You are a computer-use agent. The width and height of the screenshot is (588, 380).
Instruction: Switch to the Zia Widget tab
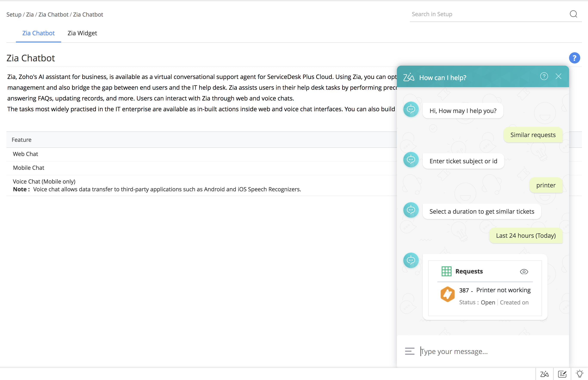click(x=82, y=33)
